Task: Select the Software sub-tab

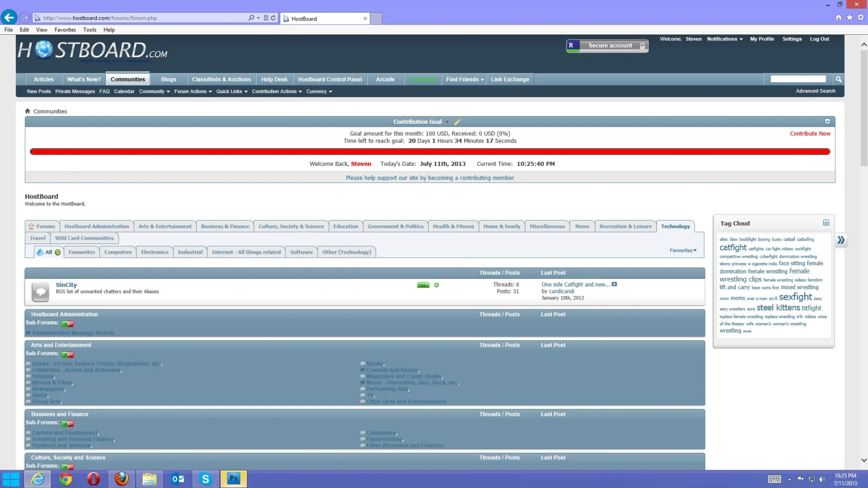Action: [x=301, y=252]
